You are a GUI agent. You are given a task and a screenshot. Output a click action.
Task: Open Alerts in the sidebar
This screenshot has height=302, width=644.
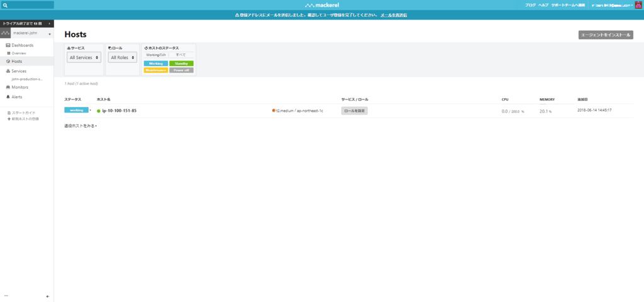17,97
